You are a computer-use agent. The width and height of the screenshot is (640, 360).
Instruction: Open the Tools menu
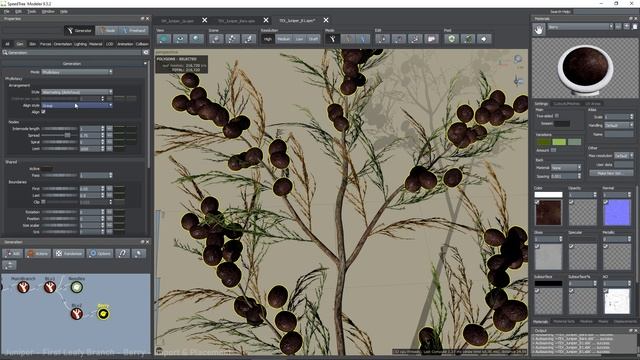pyautogui.click(x=31, y=11)
